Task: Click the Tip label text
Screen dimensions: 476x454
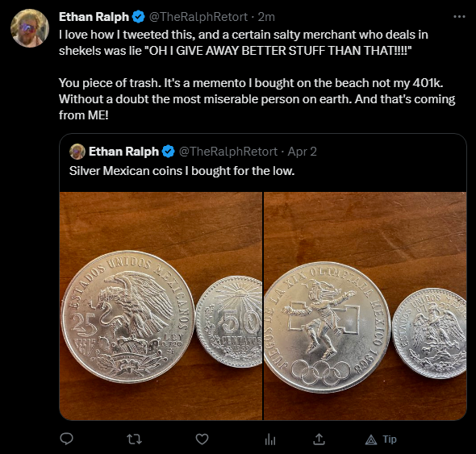Action: click(x=390, y=439)
